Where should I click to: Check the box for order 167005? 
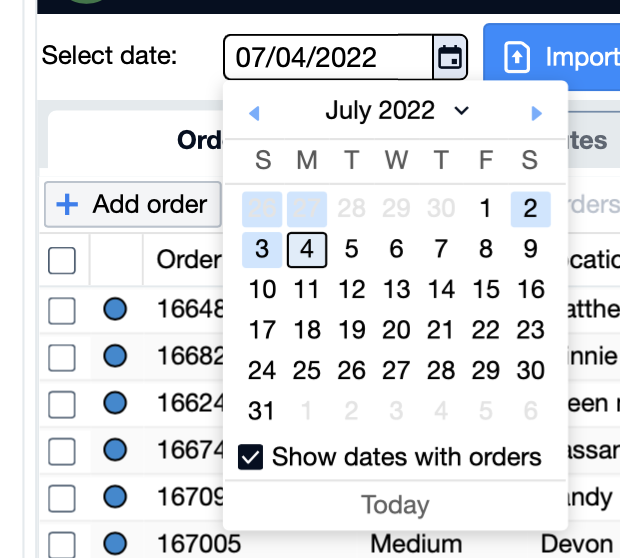pyautogui.click(x=62, y=544)
